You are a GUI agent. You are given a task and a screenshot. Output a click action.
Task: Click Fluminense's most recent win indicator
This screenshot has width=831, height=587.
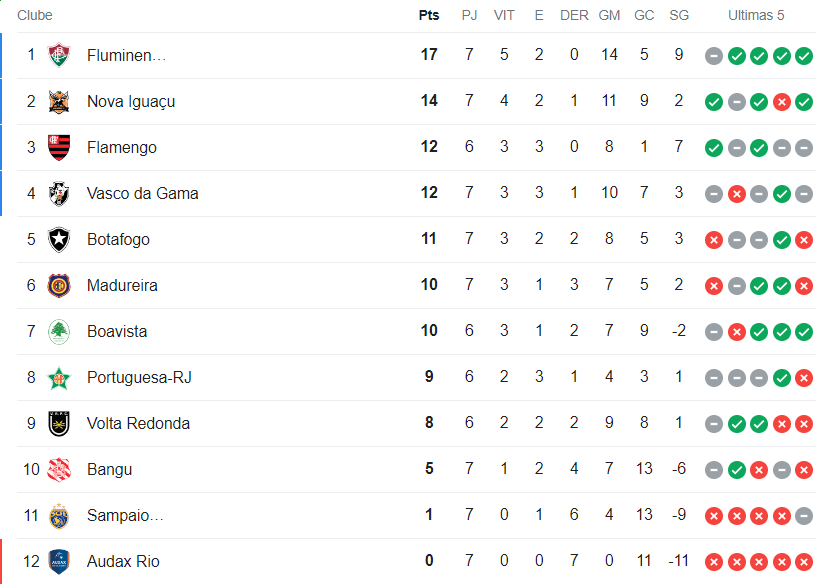pos(804,56)
